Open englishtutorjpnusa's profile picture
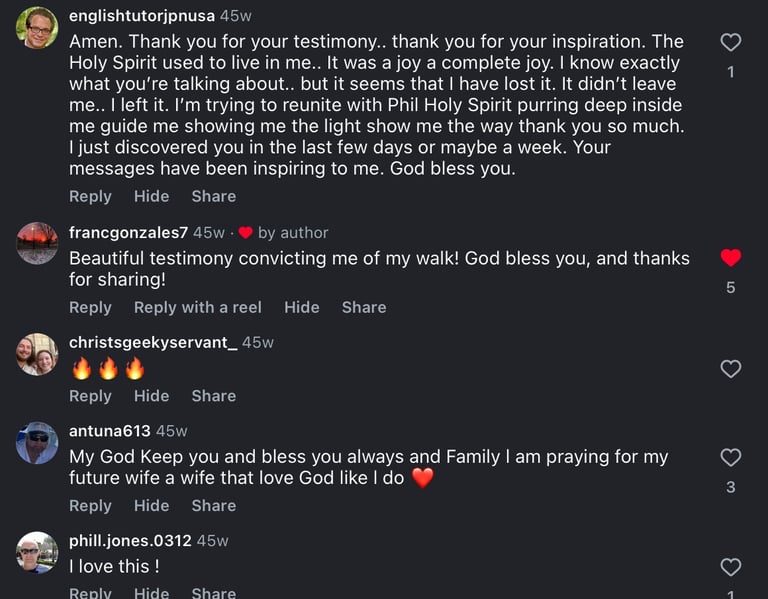 coord(37,28)
